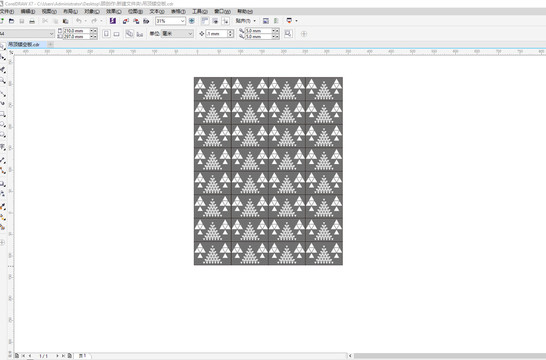
Task: Click the nudge distance stepper arrows
Action: [230, 34]
